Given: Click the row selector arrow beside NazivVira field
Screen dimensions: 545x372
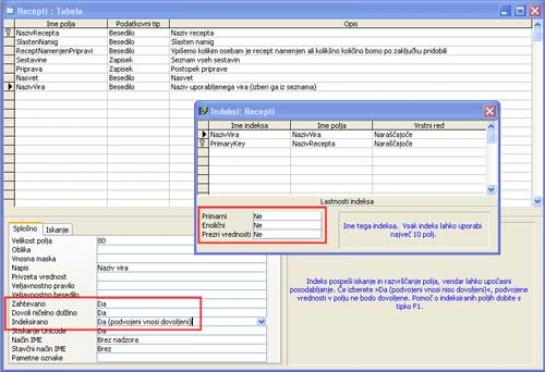Looking at the screenshot, I should (x=9, y=87).
